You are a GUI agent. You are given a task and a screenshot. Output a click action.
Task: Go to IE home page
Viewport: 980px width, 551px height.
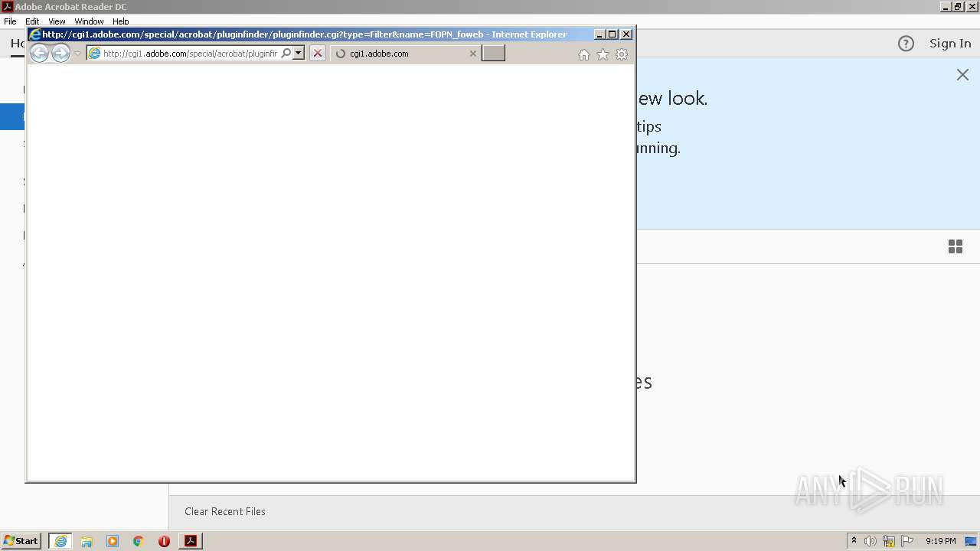584,54
